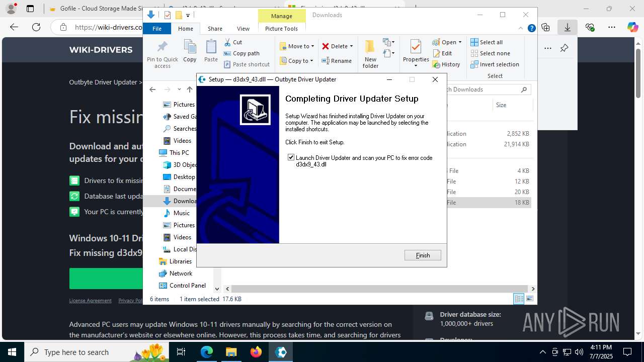Open Edge settings and more menu
The width and height of the screenshot is (644, 362).
point(612,27)
